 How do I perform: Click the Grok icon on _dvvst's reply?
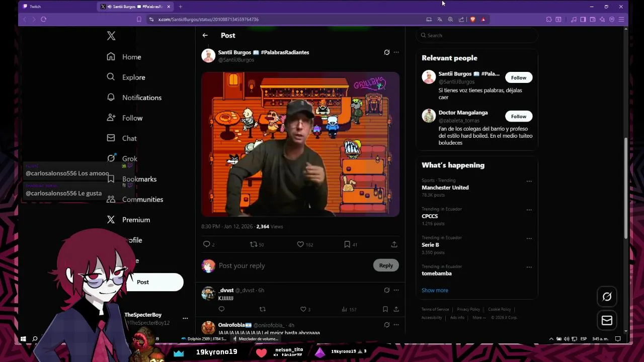click(386, 290)
